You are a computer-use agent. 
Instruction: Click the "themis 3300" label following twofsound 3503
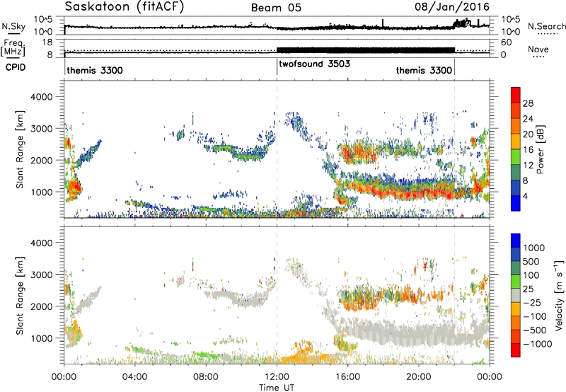pyautogui.click(x=424, y=70)
